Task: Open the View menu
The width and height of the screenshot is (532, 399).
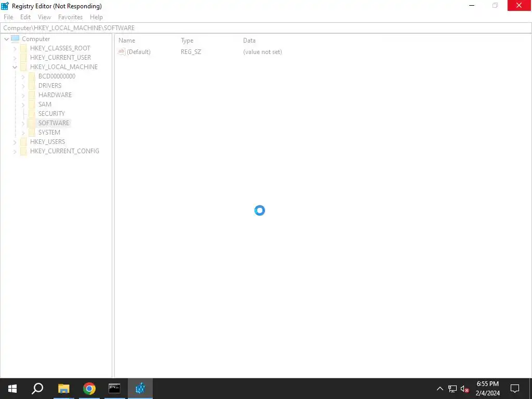Action: pos(44,17)
